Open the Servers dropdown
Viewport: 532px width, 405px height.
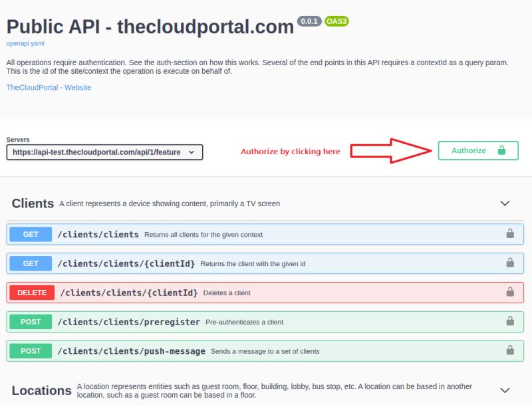103,152
